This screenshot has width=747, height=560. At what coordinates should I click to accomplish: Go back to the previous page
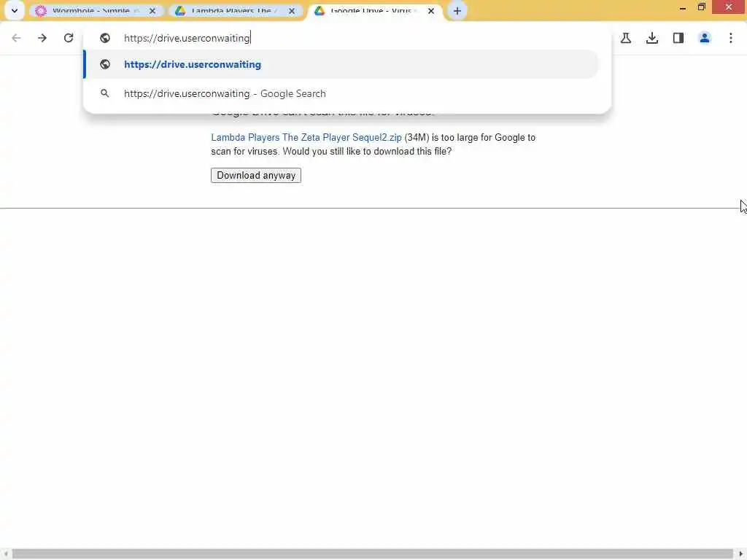(x=16, y=38)
